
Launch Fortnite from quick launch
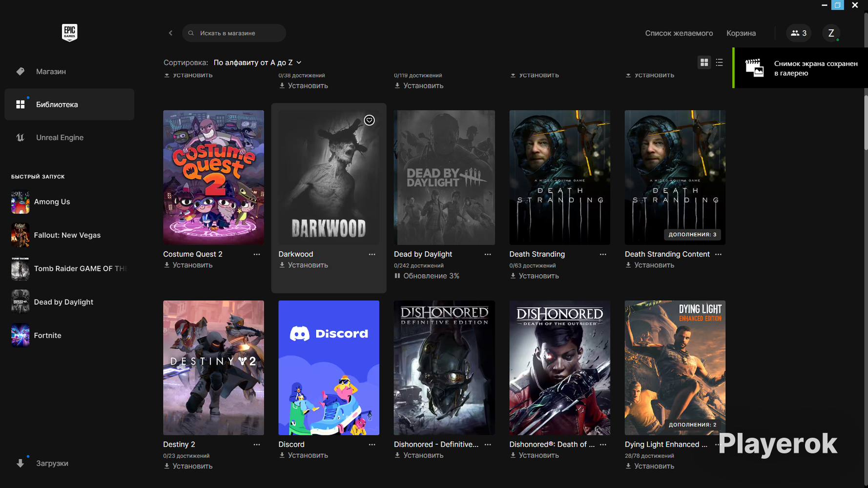point(69,335)
